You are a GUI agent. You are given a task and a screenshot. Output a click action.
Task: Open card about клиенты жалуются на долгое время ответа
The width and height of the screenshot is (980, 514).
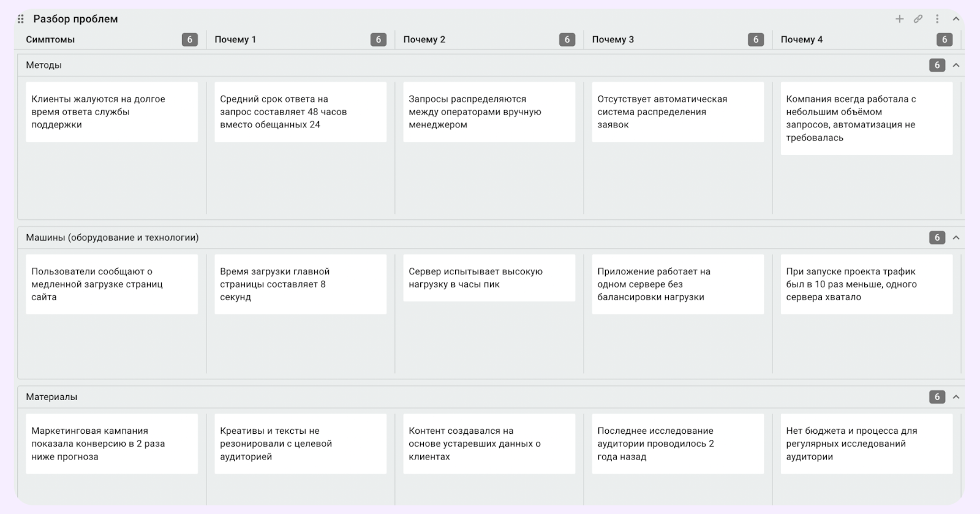pos(111,112)
